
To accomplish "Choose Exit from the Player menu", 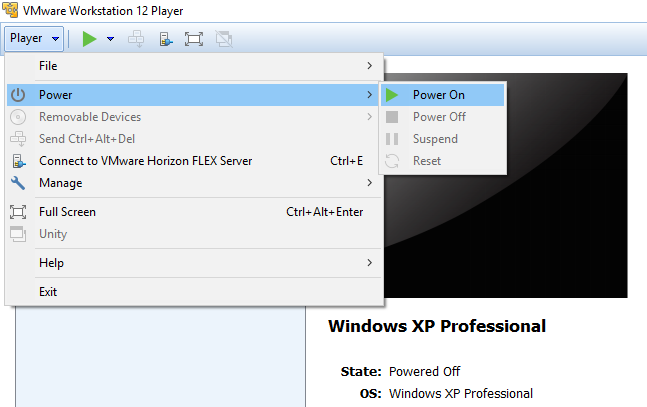I will coord(192,292).
